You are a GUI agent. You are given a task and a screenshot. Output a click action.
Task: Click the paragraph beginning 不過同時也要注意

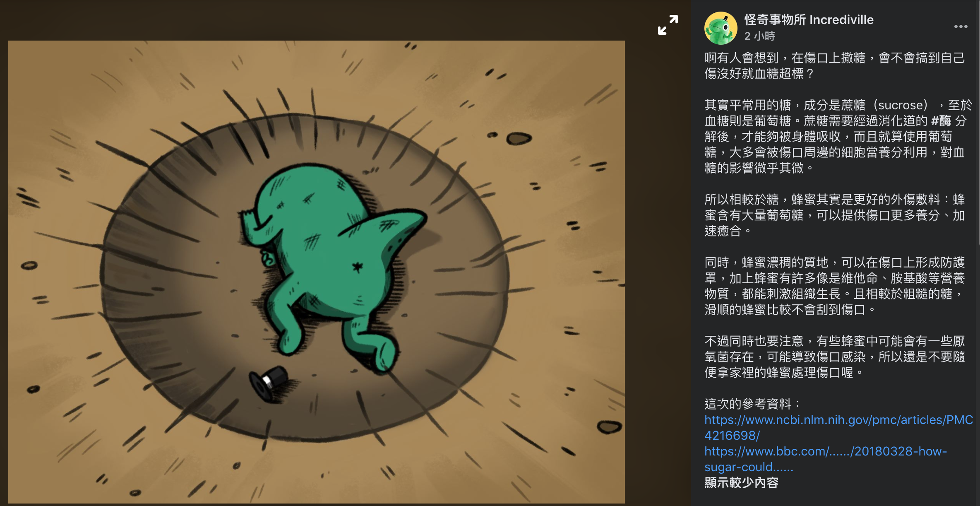click(835, 357)
